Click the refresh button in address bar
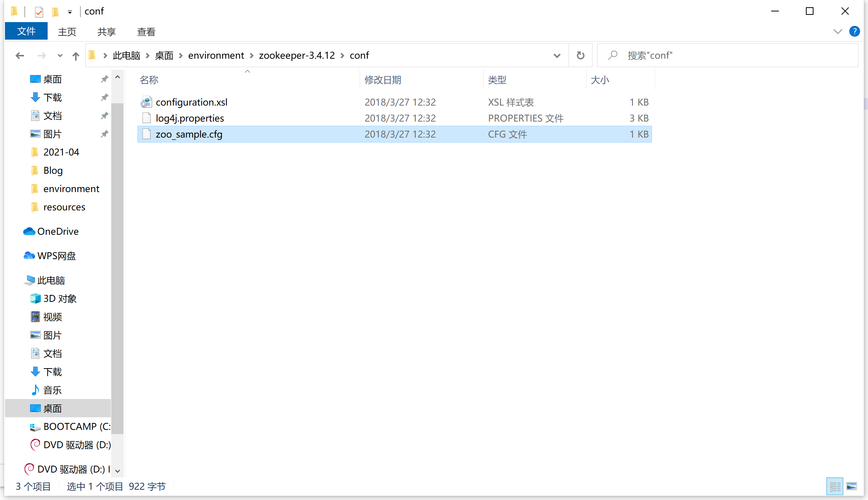 (x=580, y=56)
